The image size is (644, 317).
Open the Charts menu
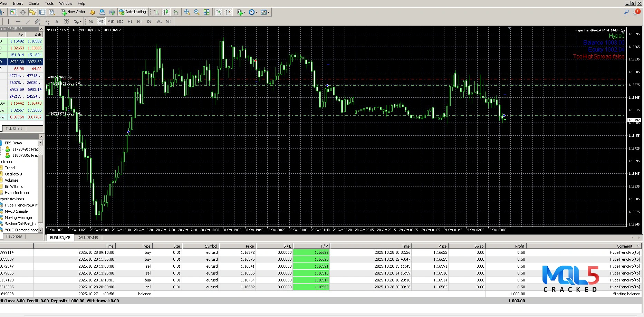coord(34,3)
